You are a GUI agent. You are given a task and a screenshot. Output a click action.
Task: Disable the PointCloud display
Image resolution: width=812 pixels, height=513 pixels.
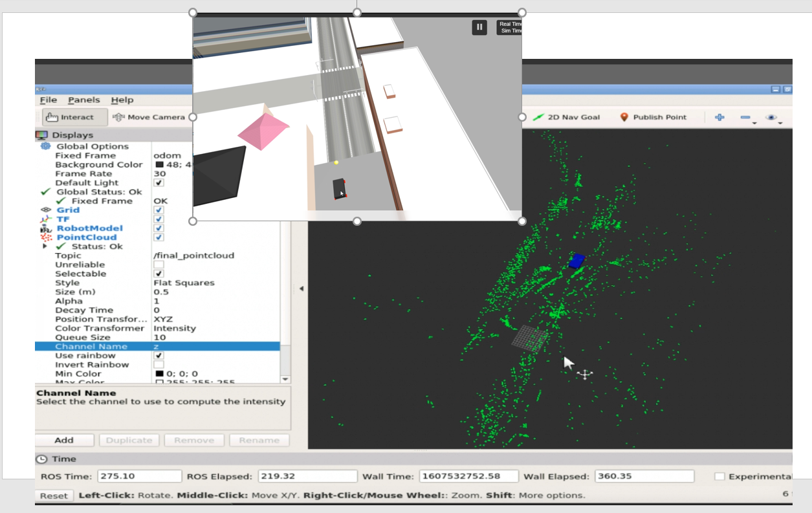coord(160,237)
